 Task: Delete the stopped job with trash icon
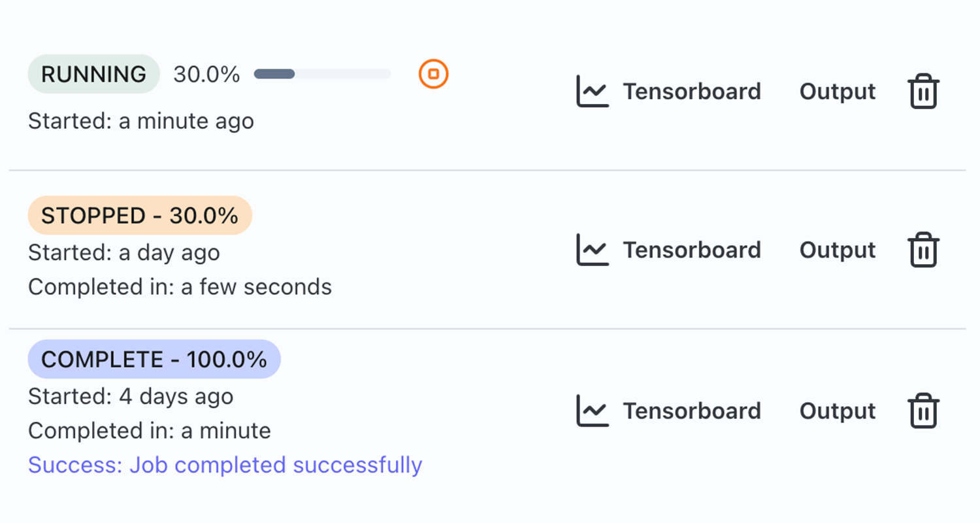click(x=923, y=250)
